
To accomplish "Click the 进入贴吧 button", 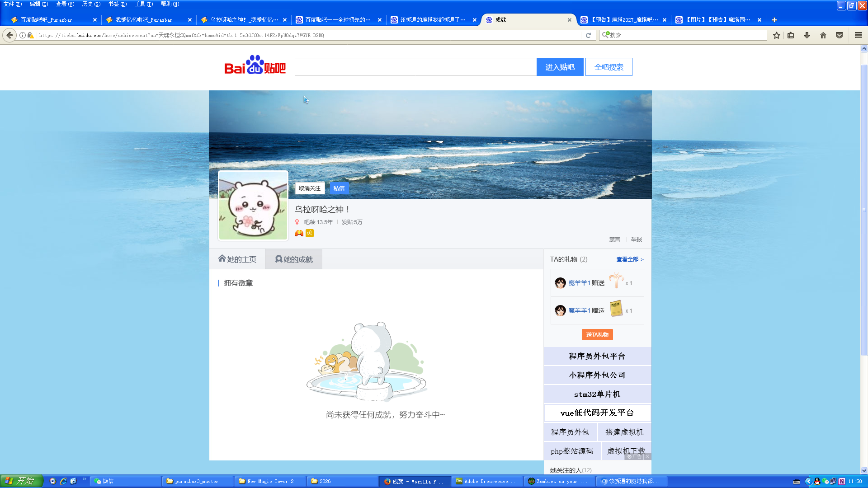I will (560, 67).
